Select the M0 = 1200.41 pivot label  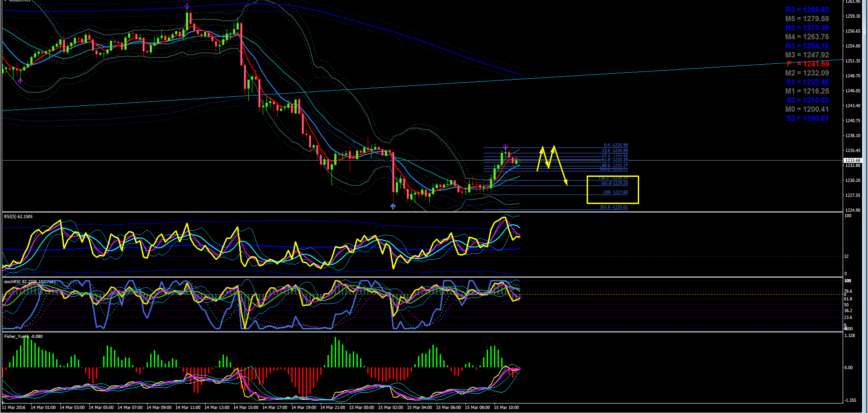[x=807, y=109]
